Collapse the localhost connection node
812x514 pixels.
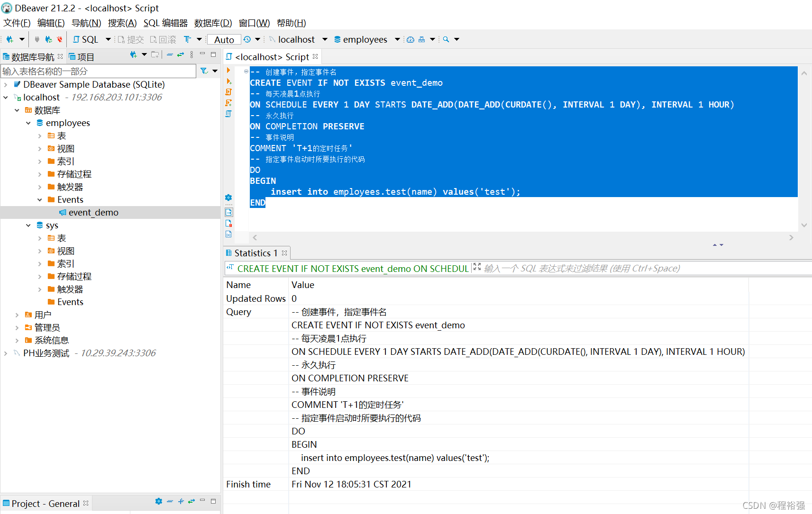(x=6, y=97)
